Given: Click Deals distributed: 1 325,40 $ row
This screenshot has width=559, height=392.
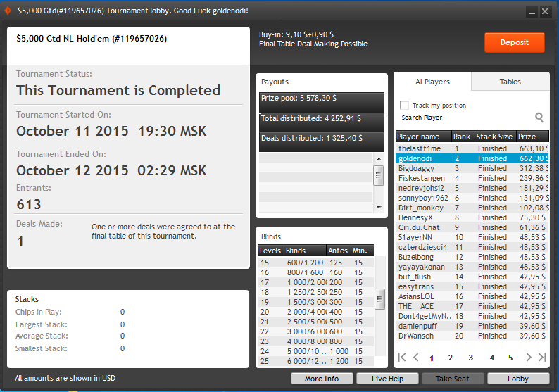Looking at the screenshot, I should click(x=322, y=142).
